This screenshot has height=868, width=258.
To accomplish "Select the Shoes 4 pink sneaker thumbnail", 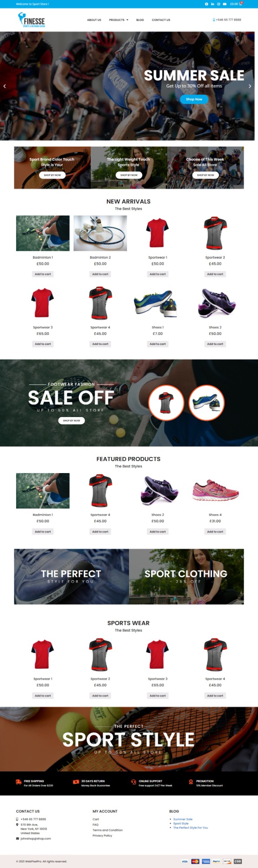I will tap(215, 490).
